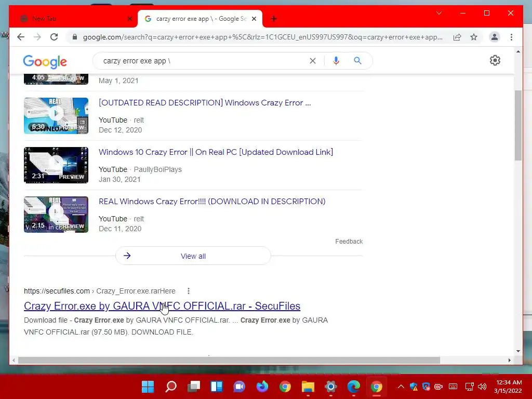Open Windows Security tray icon
Screen dimensions: 532x399
click(414, 387)
